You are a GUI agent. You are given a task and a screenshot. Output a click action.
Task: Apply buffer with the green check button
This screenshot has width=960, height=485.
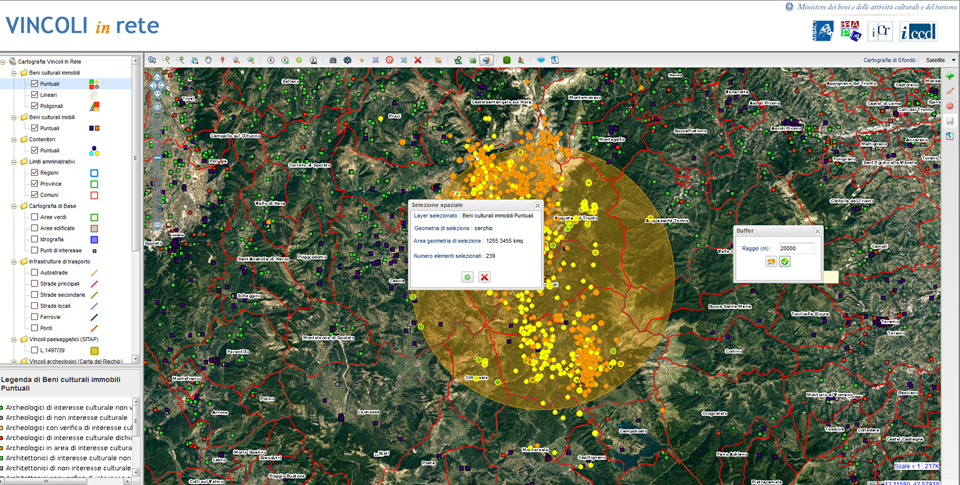point(785,261)
